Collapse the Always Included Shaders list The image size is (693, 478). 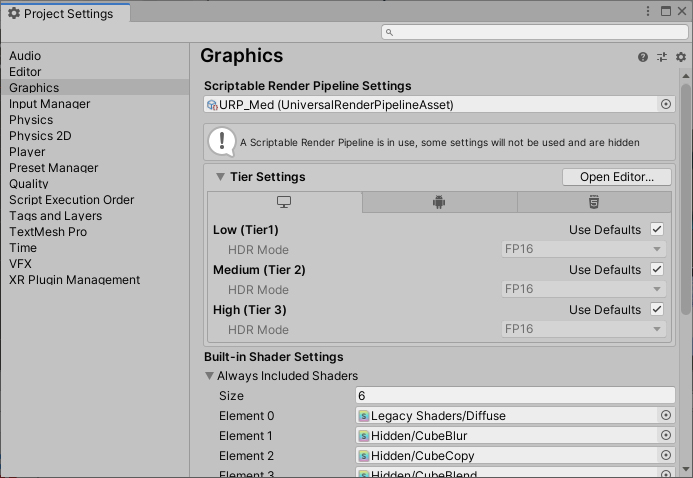(210, 377)
